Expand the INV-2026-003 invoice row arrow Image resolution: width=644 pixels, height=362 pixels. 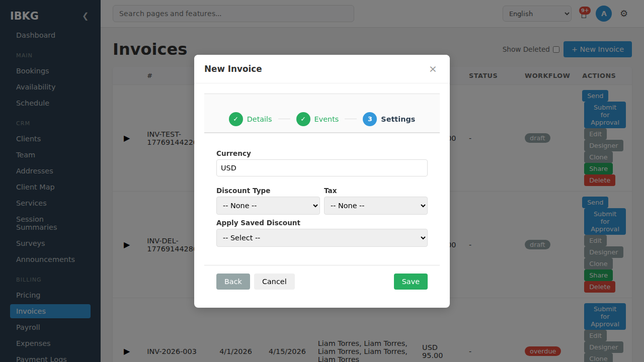[x=127, y=351]
